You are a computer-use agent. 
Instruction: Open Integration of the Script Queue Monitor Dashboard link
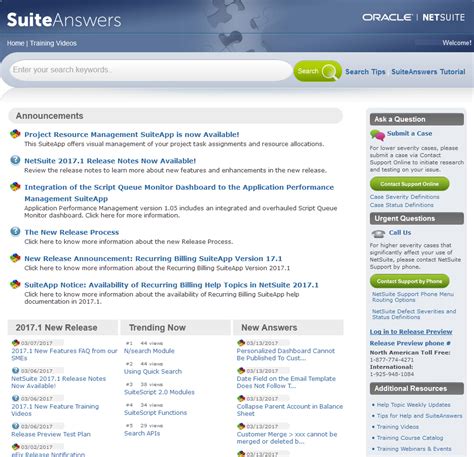179,193
